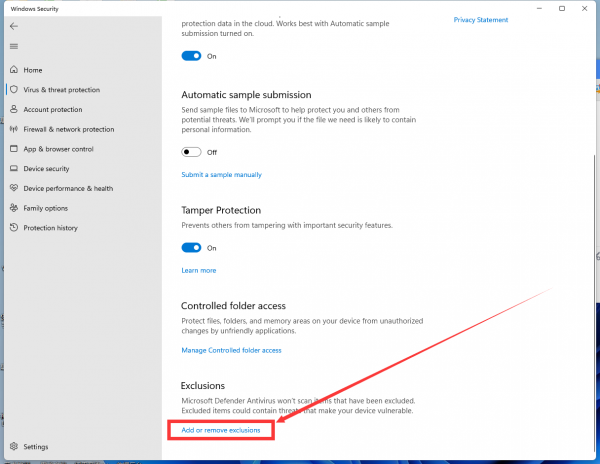The image size is (600, 464).
Task: Click the Device security laptop icon
Action: [14, 168]
